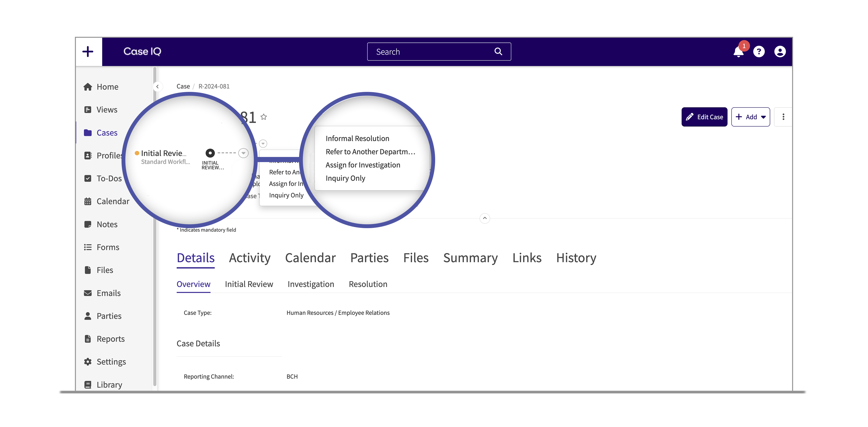
Task: Open the user account avatar menu
Action: click(x=780, y=52)
